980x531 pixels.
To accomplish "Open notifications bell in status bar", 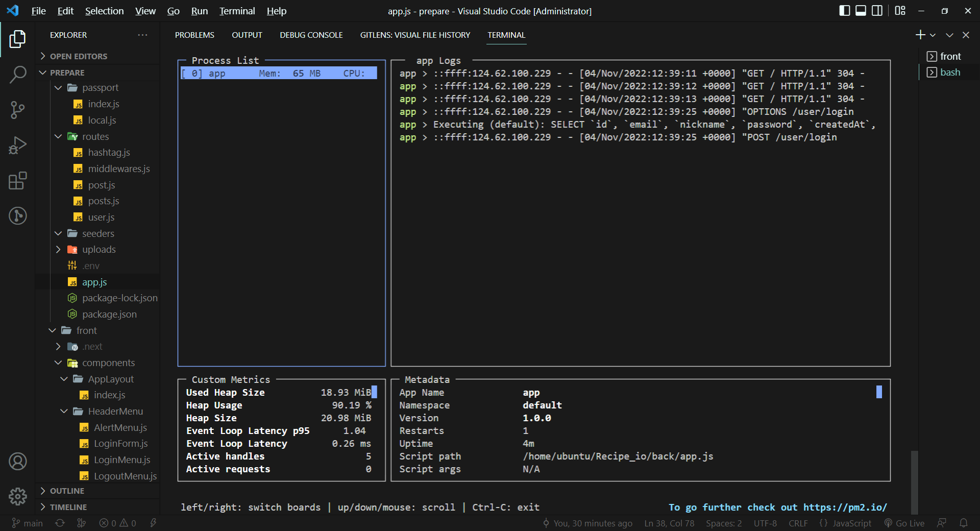I will 964,523.
